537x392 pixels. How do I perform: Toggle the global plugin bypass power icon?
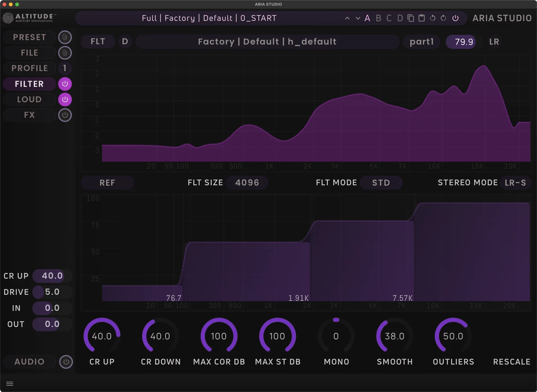click(456, 18)
